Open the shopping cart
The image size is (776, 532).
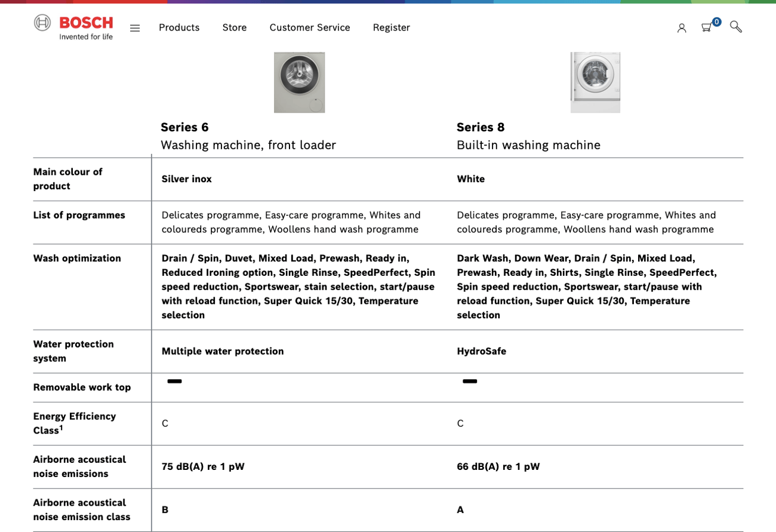pos(706,27)
